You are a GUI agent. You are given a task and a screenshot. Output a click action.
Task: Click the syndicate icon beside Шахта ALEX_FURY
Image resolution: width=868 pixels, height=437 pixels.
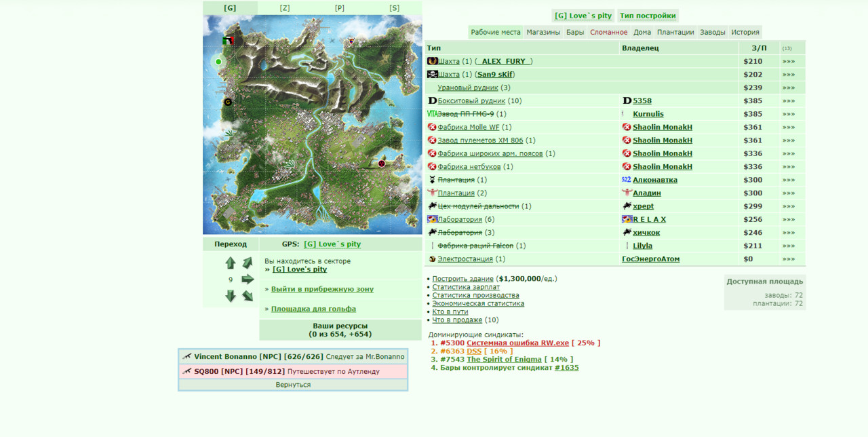pos(432,61)
